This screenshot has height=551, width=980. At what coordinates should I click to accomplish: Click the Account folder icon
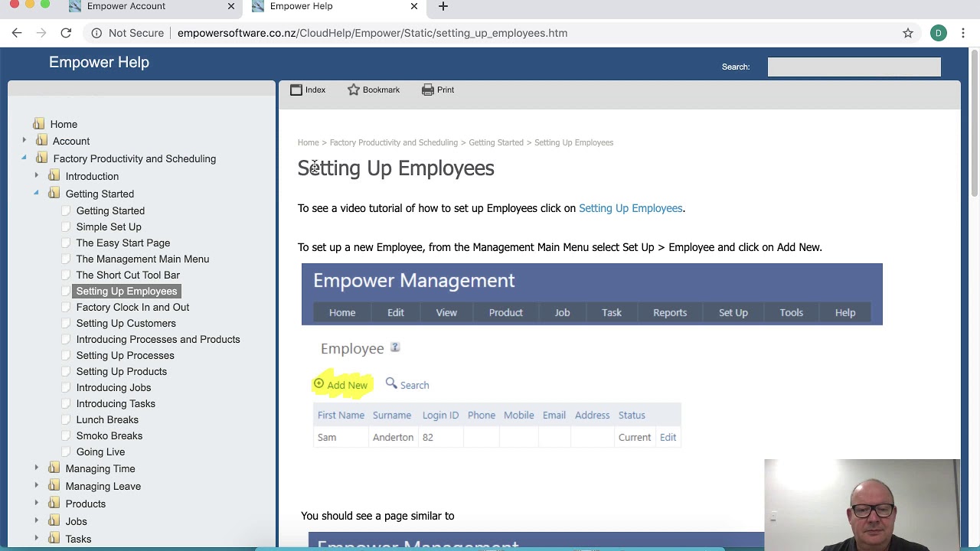click(41, 141)
